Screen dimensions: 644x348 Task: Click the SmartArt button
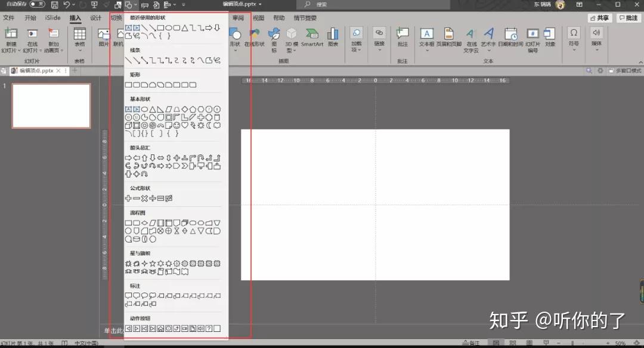pos(312,38)
